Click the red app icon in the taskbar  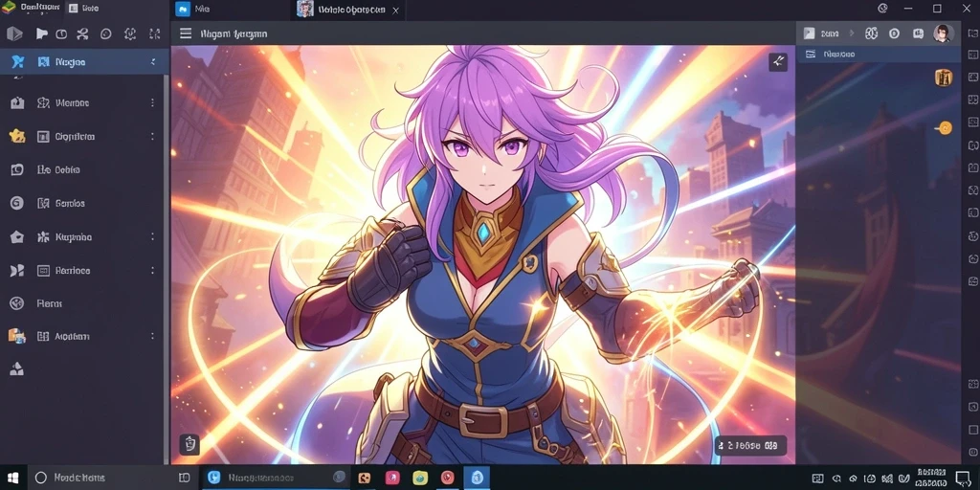(448, 478)
